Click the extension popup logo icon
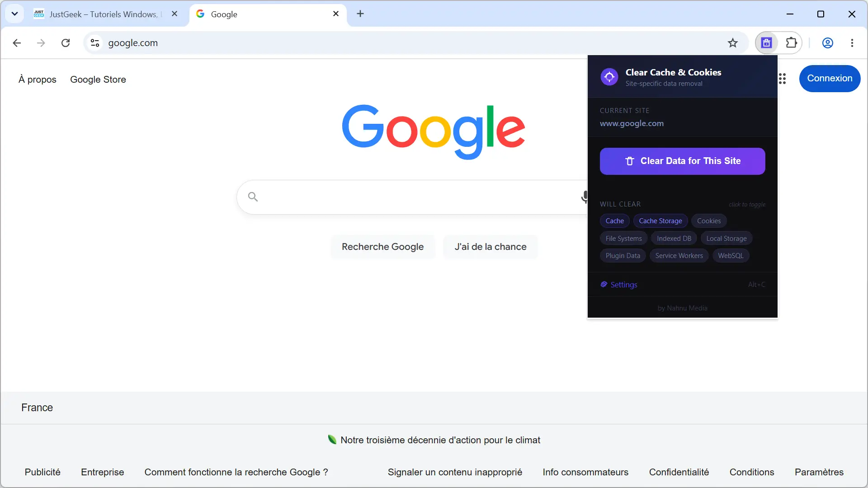This screenshot has width=868, height=488. tap(609, 77)
